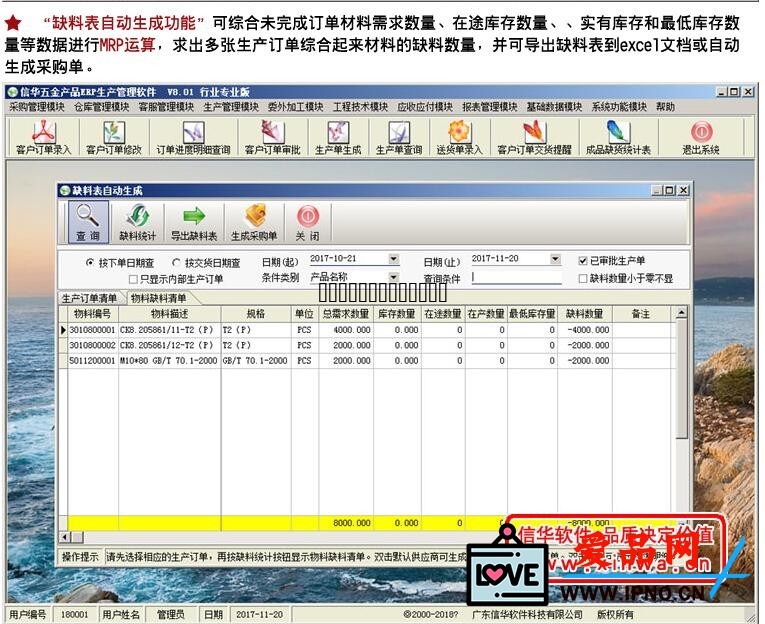Open 生产管理模块 menu
This screenshot has width=765, height=624.
[231, 107]
